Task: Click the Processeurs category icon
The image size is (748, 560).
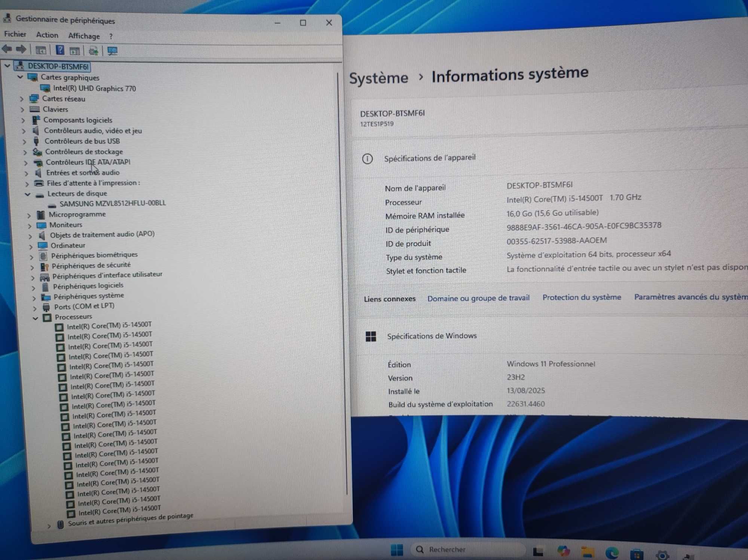Action: click(x=47, y=318)
